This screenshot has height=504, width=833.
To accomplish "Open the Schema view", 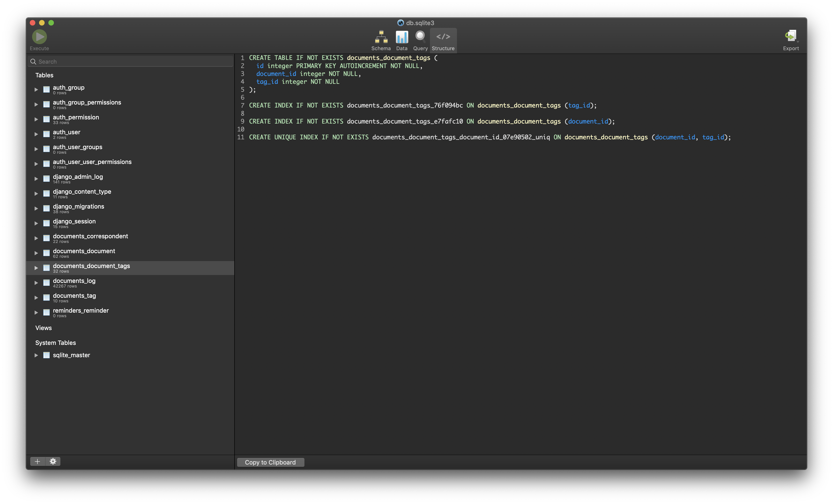I will [x=381, y=41].
